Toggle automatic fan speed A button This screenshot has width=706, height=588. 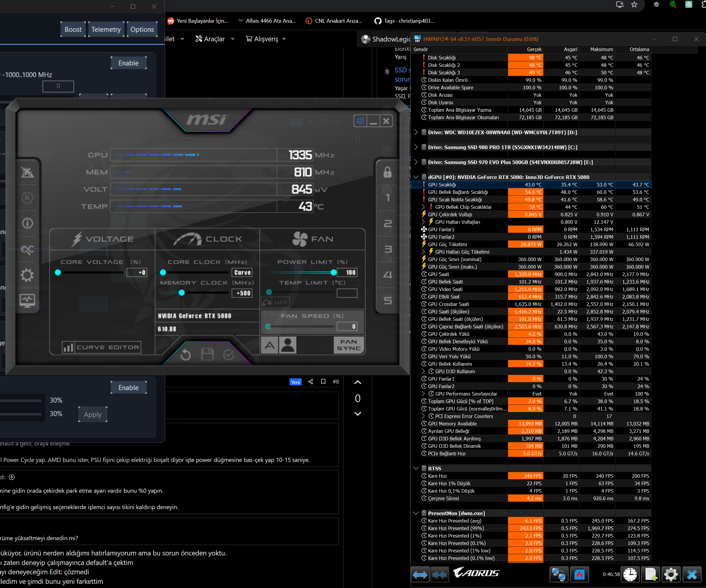(270, 345)
